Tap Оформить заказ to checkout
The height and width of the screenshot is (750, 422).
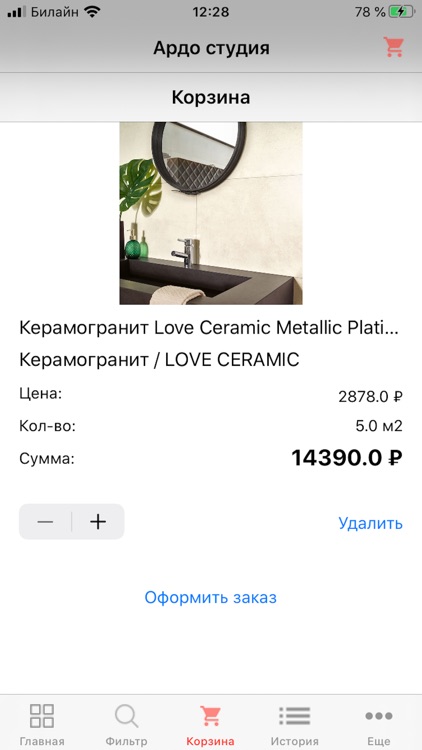point(211,597)
